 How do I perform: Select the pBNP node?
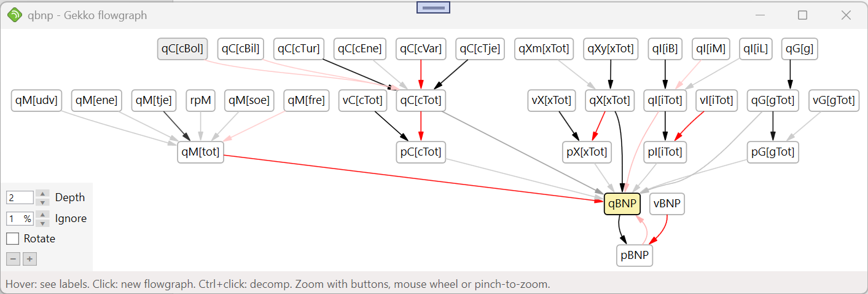[x=635, y=255]
